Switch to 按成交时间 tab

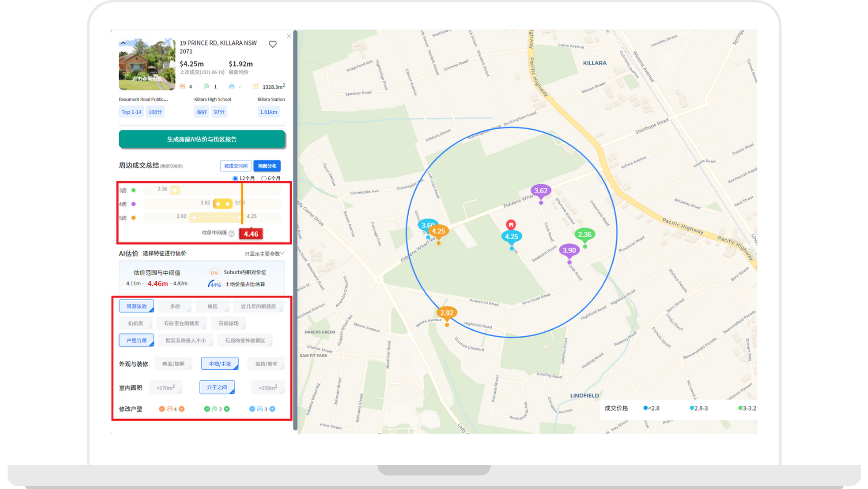point(236,166)
